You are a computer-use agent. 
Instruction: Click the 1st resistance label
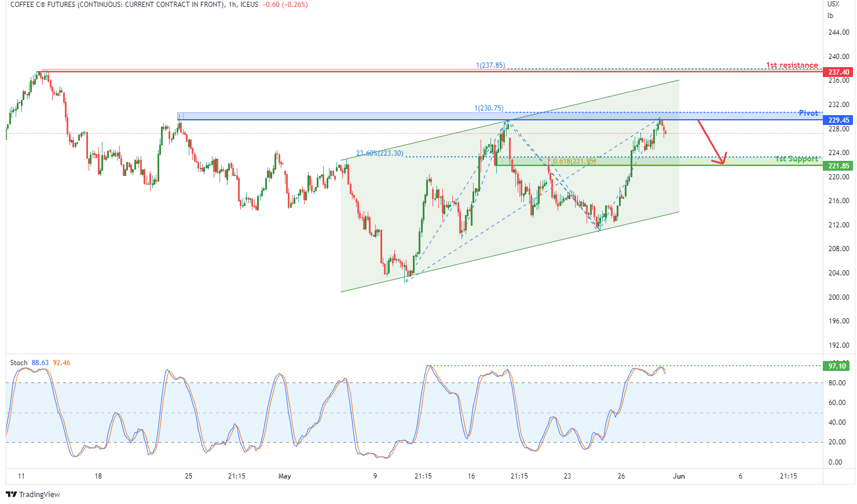[792, 65]
